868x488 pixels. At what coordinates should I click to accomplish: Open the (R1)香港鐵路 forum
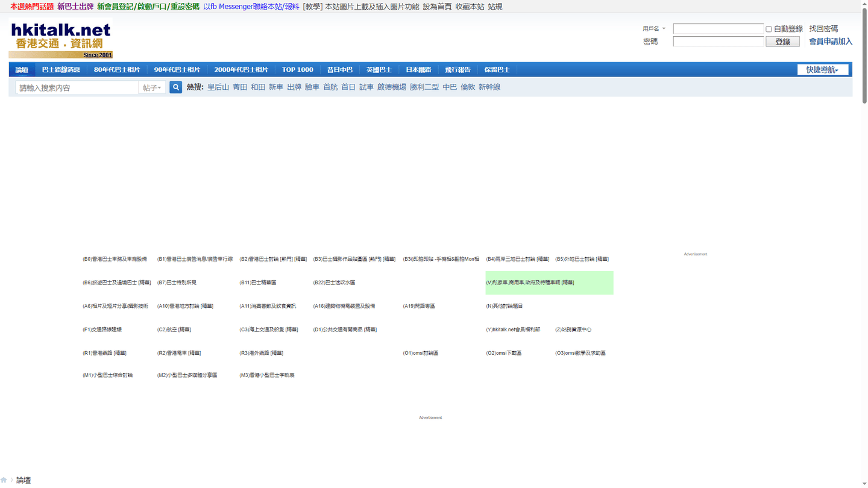click(98, 353)
